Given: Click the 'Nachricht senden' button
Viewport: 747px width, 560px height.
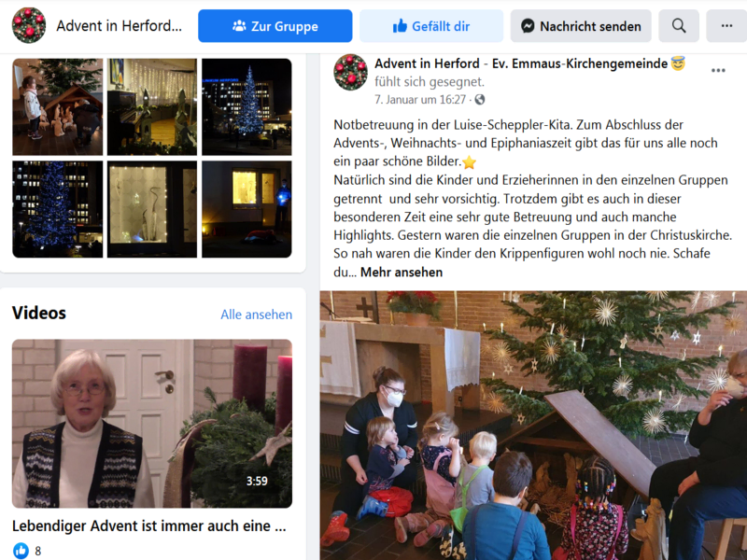Looking at the screenshot, I should pyautogui.click(x=581, y=26).
